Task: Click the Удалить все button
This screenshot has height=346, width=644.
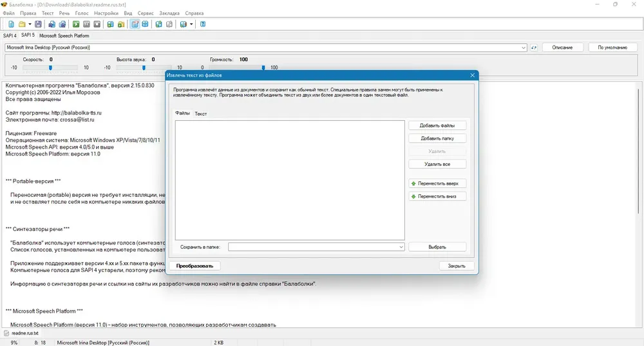Action: [x=437, y=164]
